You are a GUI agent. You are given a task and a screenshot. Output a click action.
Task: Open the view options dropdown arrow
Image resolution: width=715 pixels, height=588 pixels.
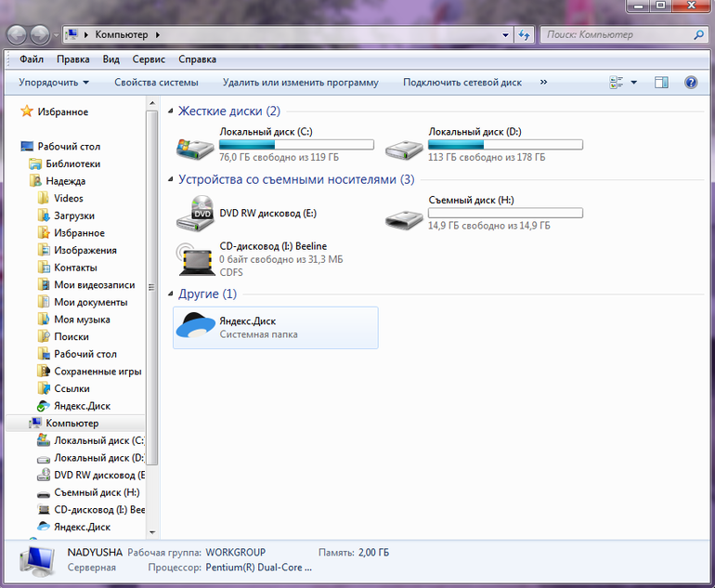click(634, 83)
